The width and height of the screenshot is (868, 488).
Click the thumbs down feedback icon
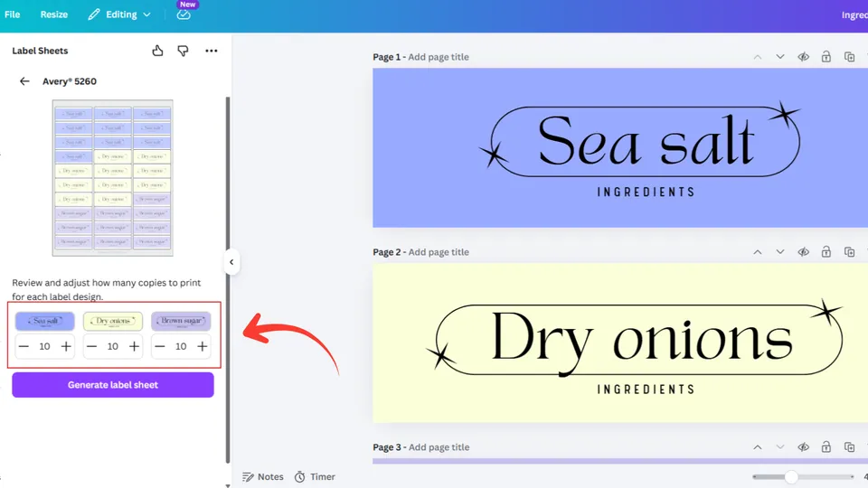tap(183, 51)
